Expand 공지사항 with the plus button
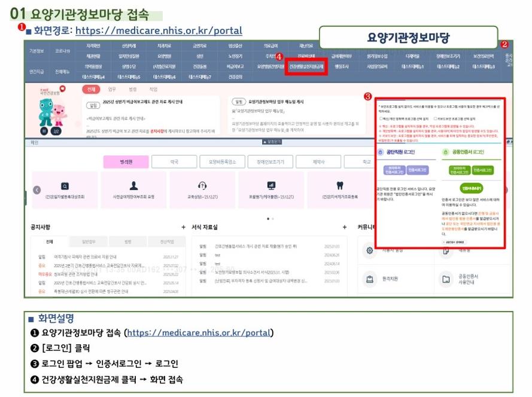Image resolution: width=532 pixels, height=397 pixels. coord(183,227)
